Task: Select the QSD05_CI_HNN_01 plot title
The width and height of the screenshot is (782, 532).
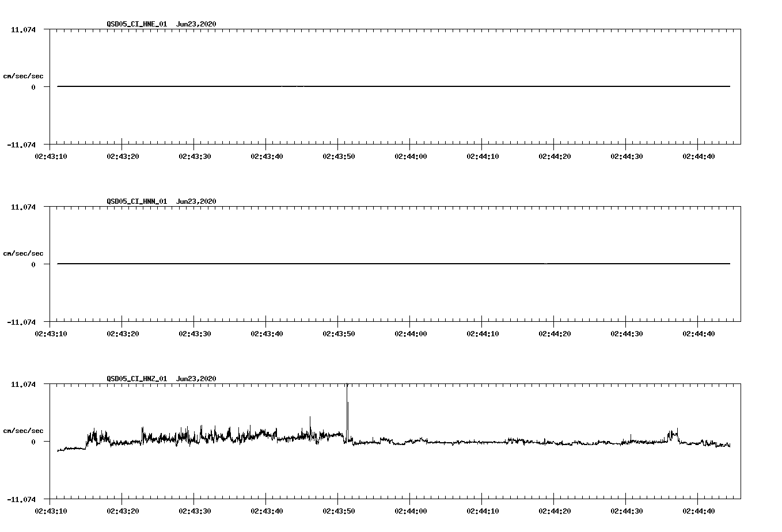Action: 137,202
